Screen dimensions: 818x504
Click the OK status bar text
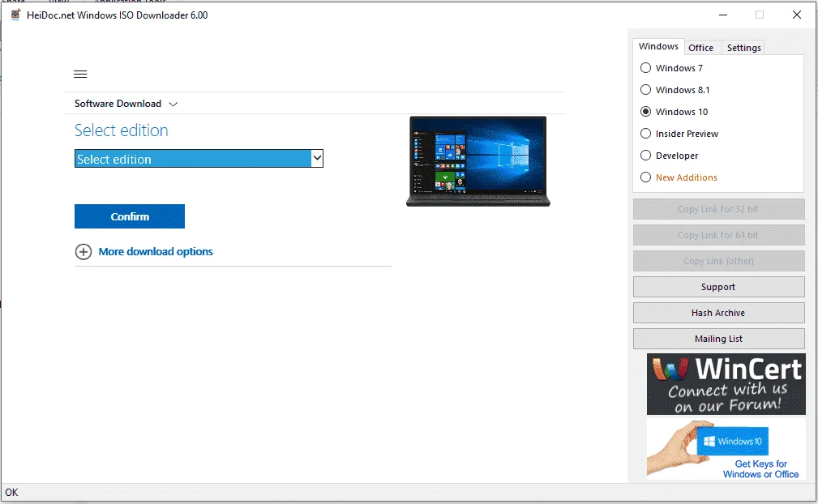pos(11,492)
